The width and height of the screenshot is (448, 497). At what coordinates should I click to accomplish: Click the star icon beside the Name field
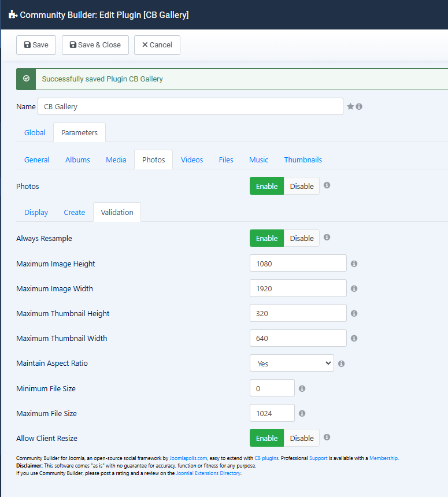click(x=350, y=106)
